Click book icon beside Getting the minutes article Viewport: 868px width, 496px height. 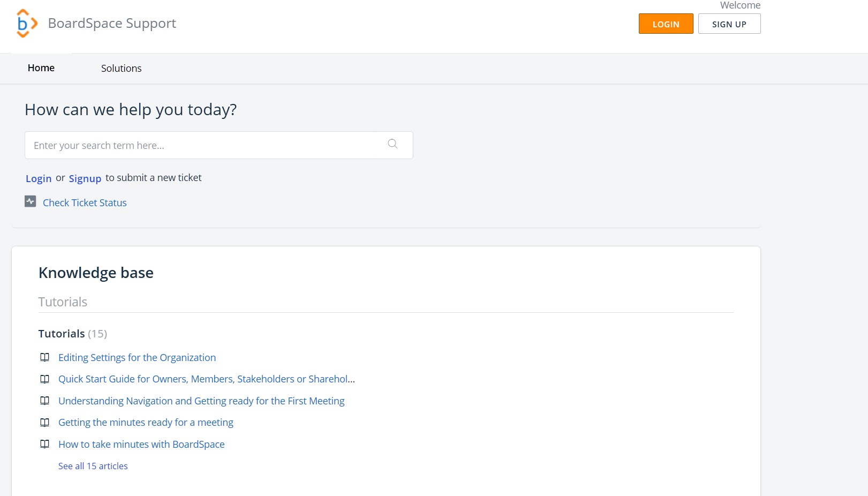coord(45,423)
